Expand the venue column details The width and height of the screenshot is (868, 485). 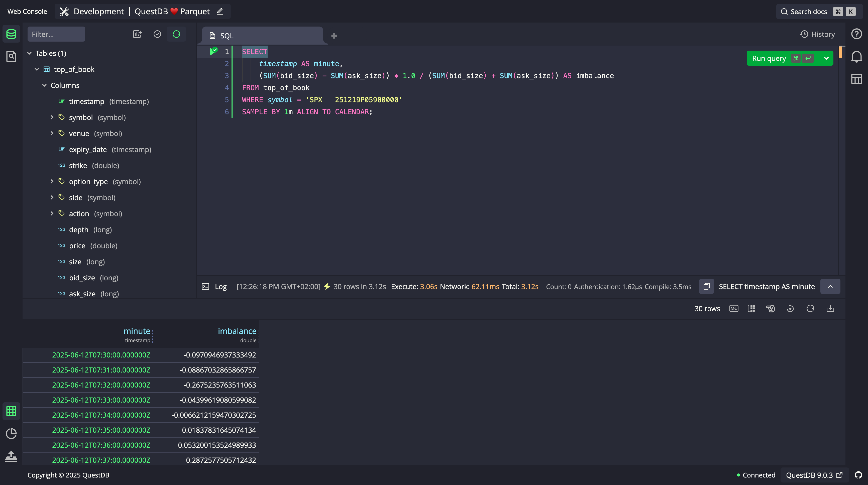[x=52, y=133]
